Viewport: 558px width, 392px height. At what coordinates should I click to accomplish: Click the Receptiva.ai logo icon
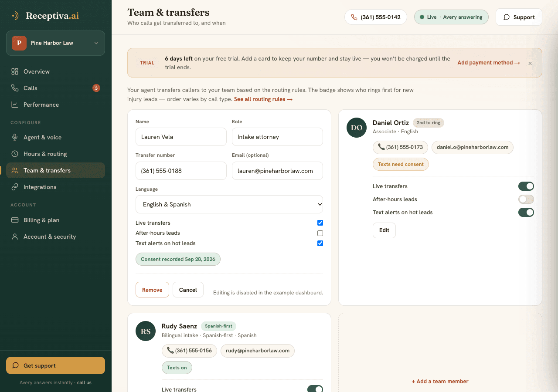tap(15, 16)
